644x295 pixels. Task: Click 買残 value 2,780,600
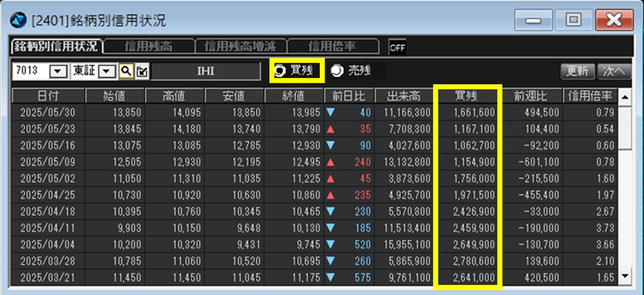tap(474, 260)
